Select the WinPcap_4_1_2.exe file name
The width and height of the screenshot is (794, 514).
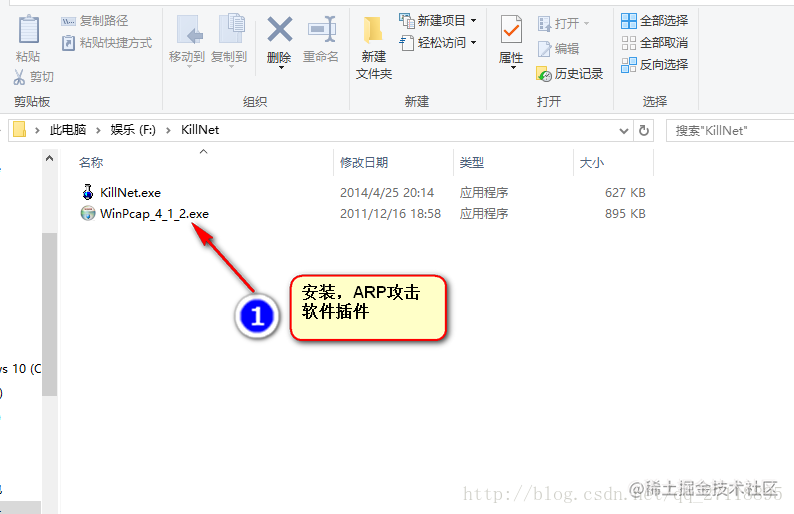[154, 214]
